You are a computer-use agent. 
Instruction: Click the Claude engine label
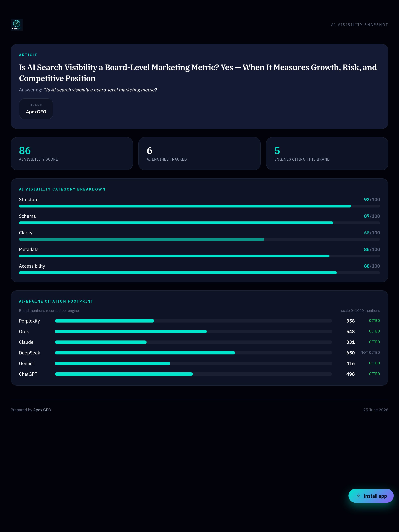(26, 342)
